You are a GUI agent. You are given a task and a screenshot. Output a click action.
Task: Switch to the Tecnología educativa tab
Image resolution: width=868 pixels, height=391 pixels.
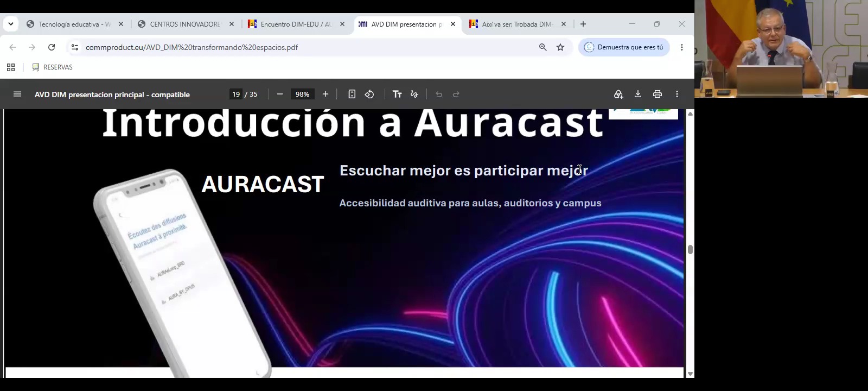click(x=75, y=24)
